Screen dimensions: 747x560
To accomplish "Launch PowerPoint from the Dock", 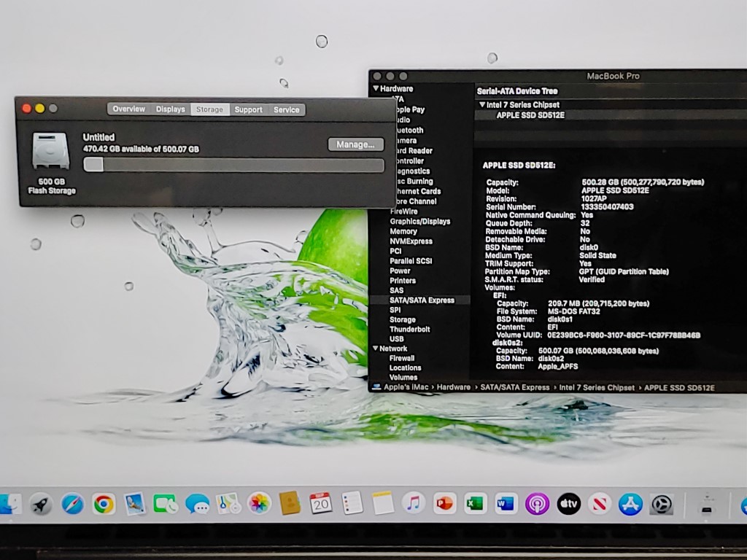I will click(444, 504).
